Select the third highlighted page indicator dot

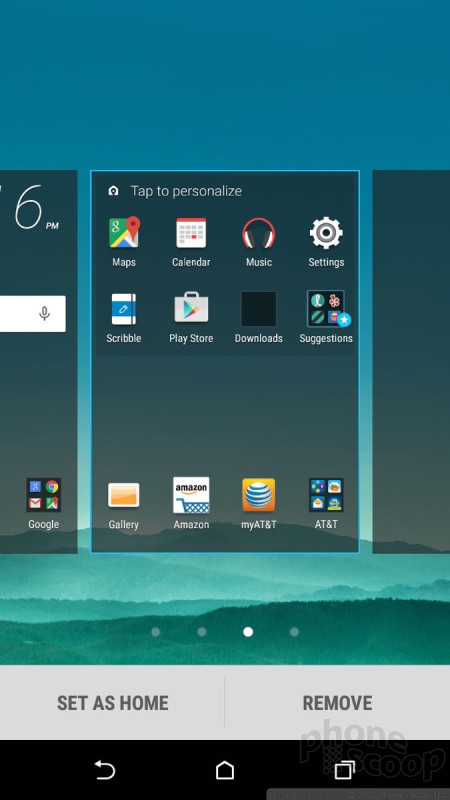tap(248, 632)
